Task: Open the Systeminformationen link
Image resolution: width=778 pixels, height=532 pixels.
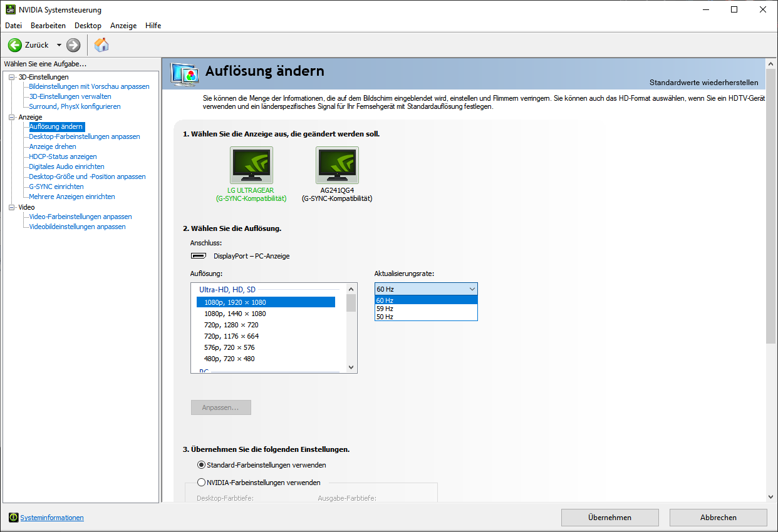Action: (x=52, y=518)
